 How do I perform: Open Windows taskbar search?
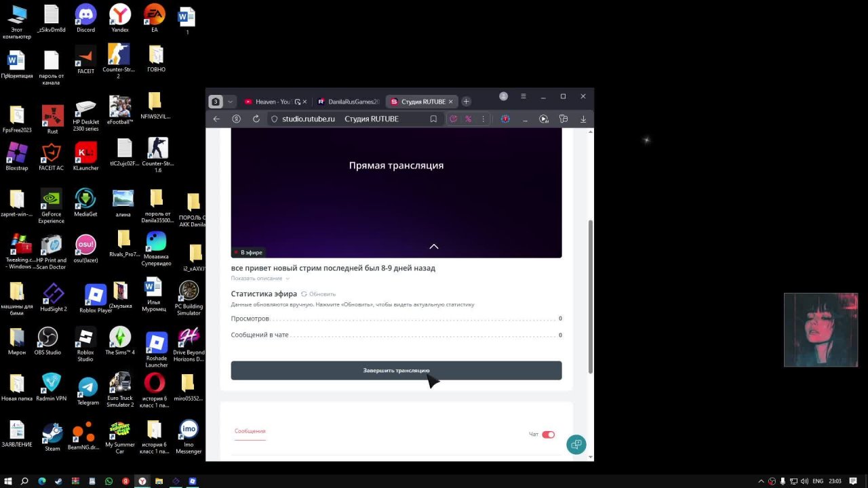coord(24,481)
